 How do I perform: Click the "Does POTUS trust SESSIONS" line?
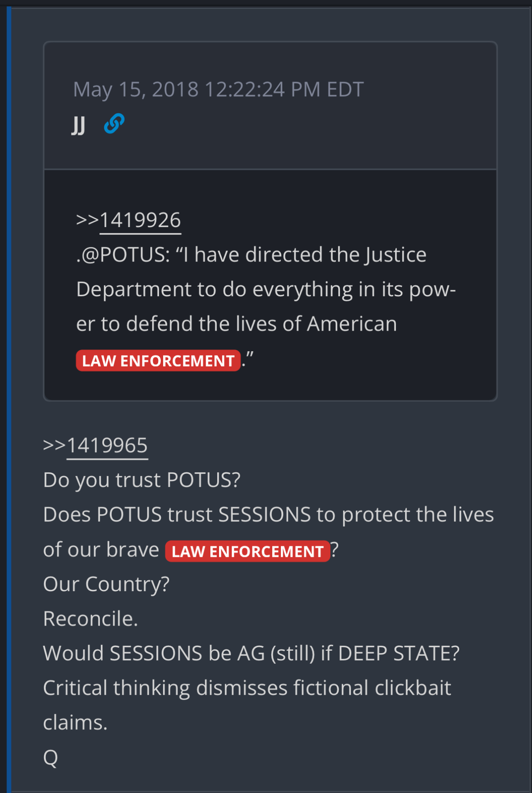[269, 515]
